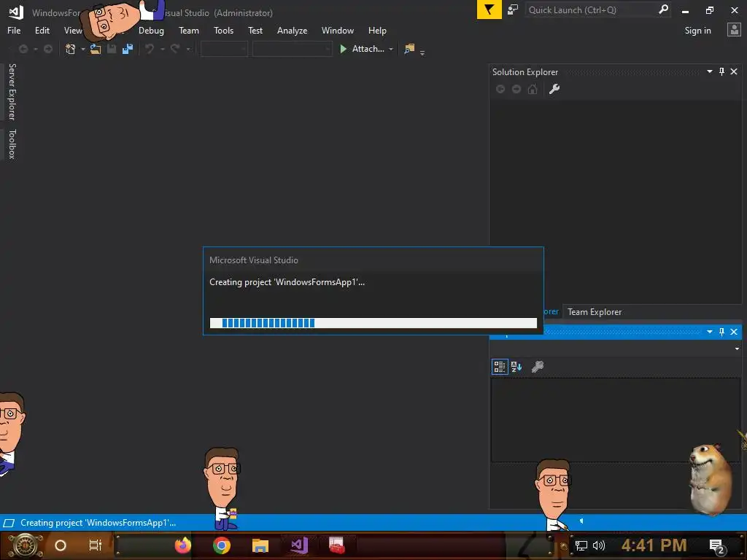Click the Sign in link
Viewport: 747px width, 560px height.
click(x=697, y=31)
